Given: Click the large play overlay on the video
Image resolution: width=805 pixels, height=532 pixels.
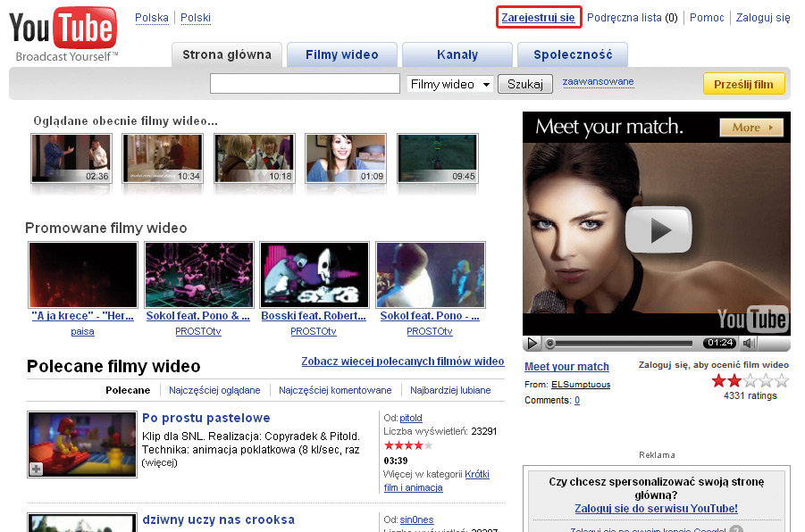Looking at the screenshot, I should pyautogui.click(x=658, y=229).
